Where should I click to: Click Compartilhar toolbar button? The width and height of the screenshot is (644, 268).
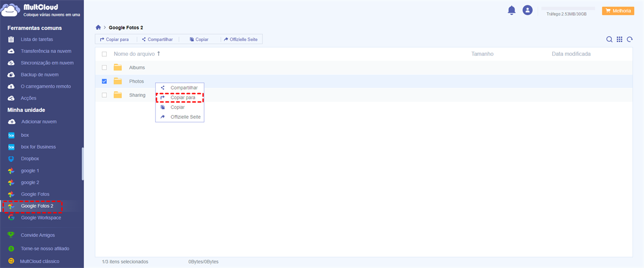click(x=157, y=39)
